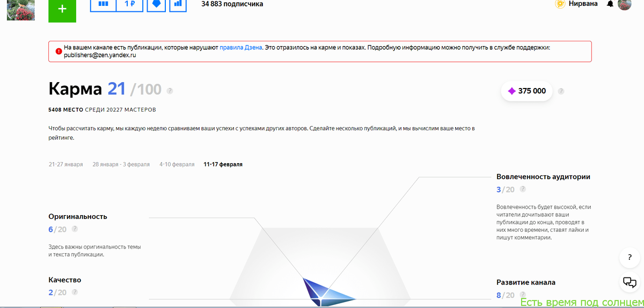Screen dimensions: 644x308
Task: Click the 375 000 points badge
Action: tap(526, 91)
